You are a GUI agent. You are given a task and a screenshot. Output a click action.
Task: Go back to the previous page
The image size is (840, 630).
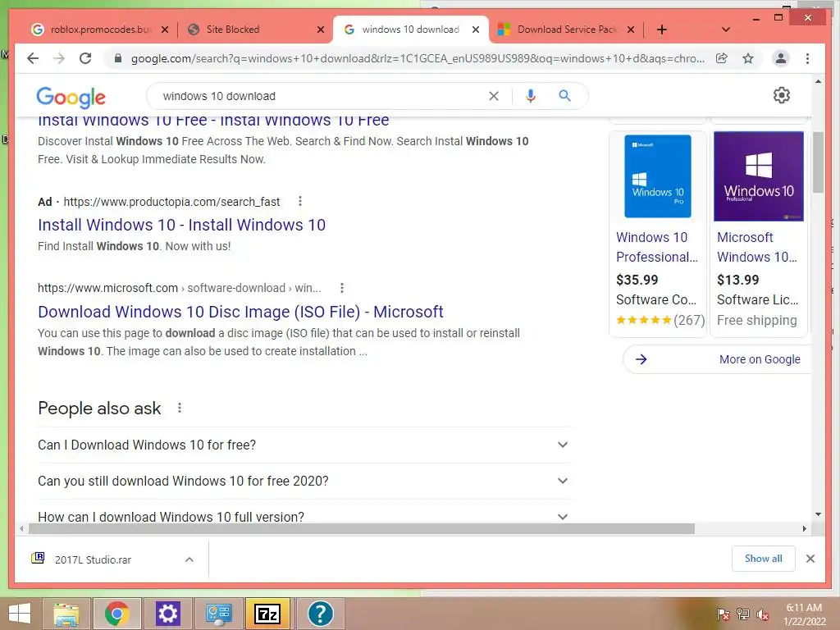click(x=33, y=58)
